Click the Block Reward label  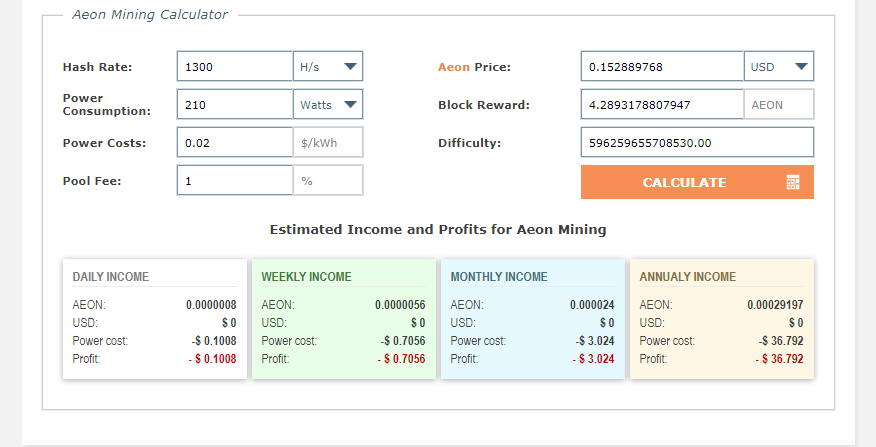coord(484,105)
